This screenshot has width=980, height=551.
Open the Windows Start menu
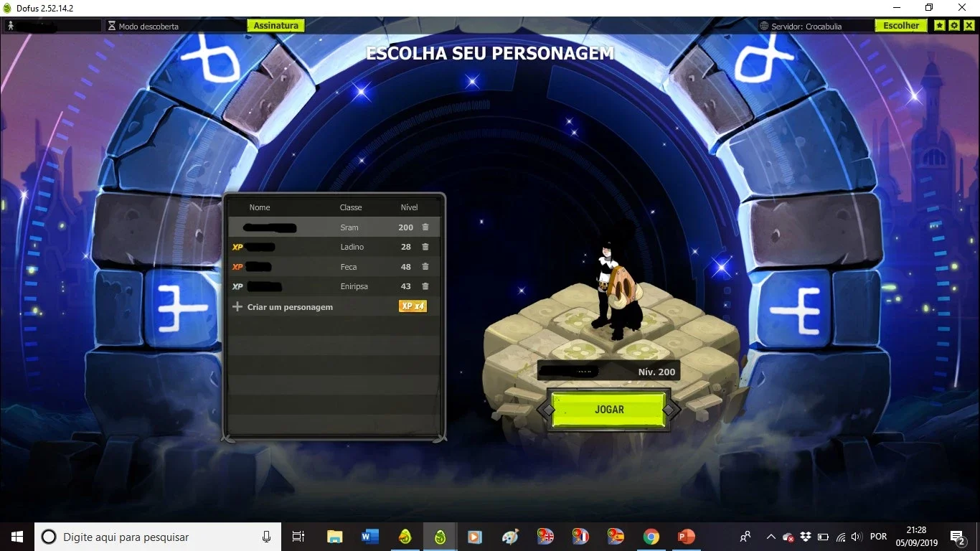click(17, 537)
